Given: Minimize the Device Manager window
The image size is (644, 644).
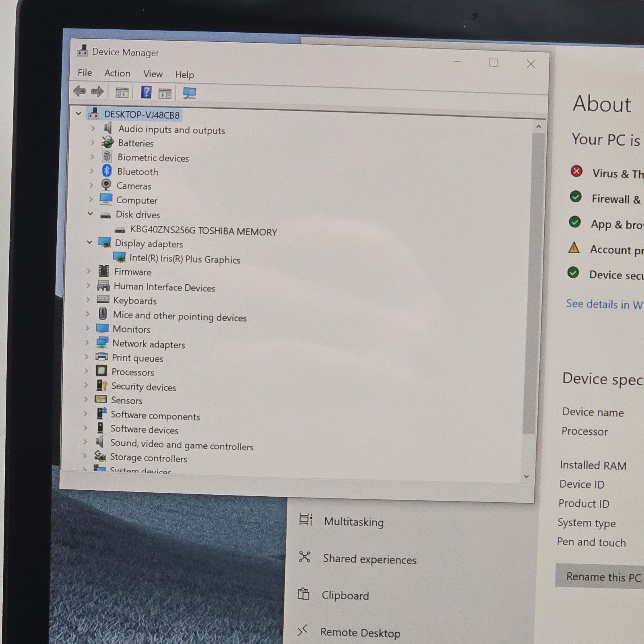Looking at the screenshot, I should pyautogui.click(x=457, y=61).
